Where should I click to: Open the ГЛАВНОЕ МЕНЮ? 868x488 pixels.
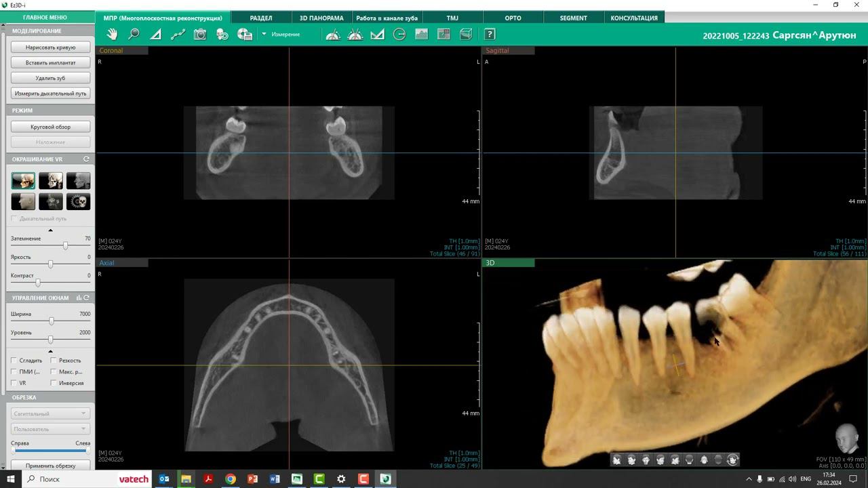click(45, 18)
